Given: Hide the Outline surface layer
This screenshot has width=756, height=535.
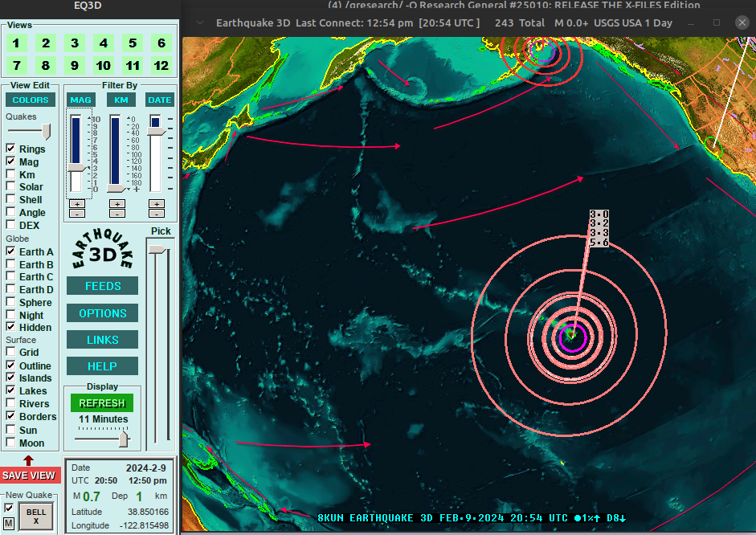Looking at the screenshot, I should tap(10, 366).
